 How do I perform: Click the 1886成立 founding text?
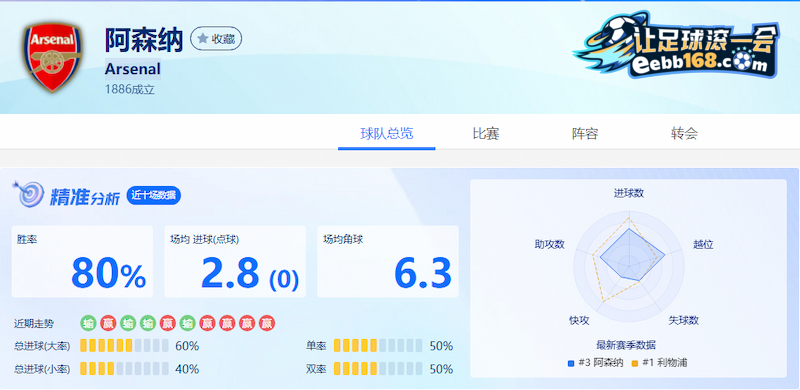pos(130,90)
